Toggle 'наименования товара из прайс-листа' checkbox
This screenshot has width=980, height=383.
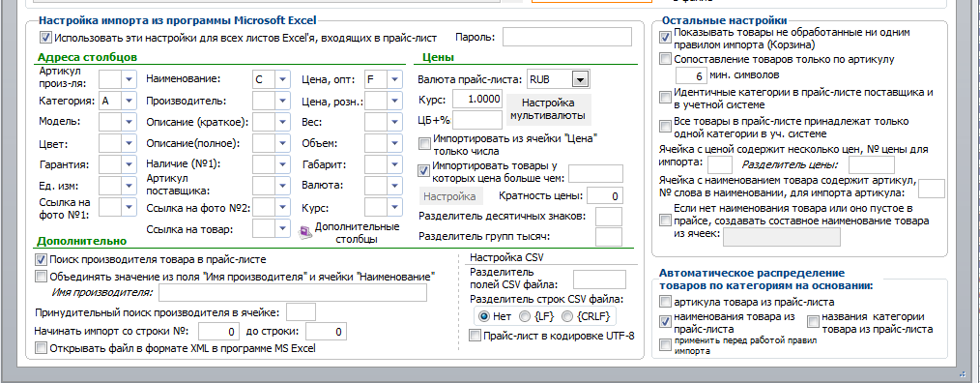[666, 322]
